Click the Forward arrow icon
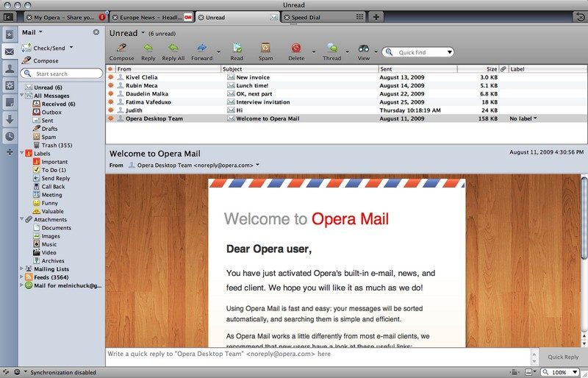Viewport: 588px width, 378px height. tap(201, 49)
